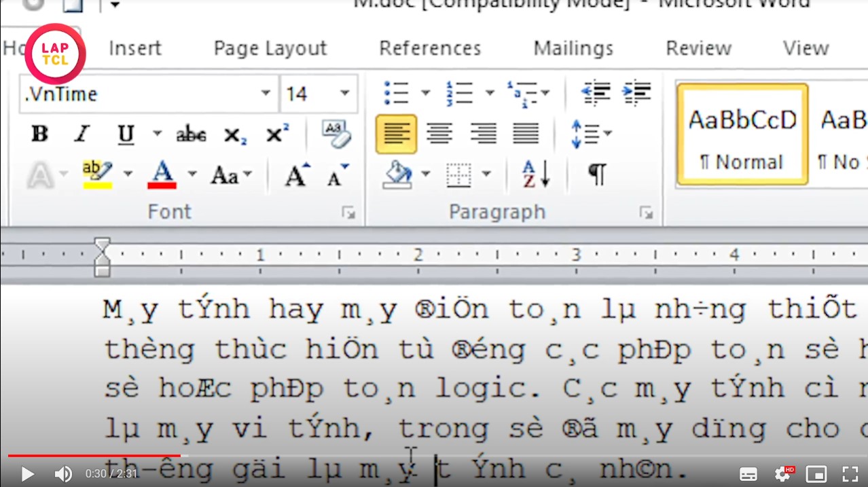Viewport: 868px width, 487px height.
Task: Clear all formatting with the eraser icon
Action: [336, 133]
